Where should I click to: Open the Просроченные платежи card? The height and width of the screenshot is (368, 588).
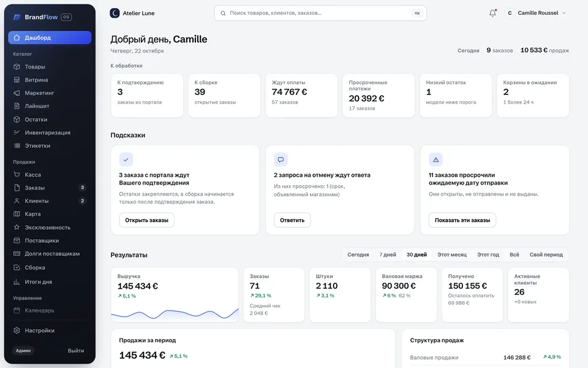[x=379, y=96]
